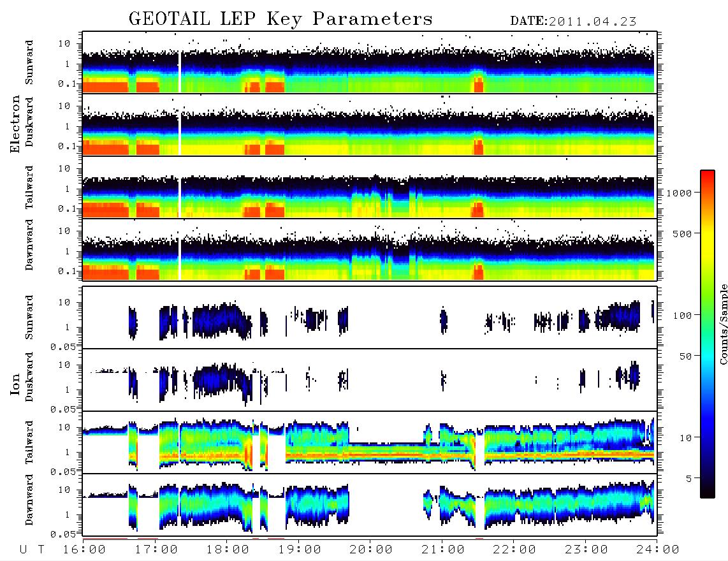Select the "Counts/Sample" color bar caption
This screenshot has width=728, height=561.
tap(723, 324)
